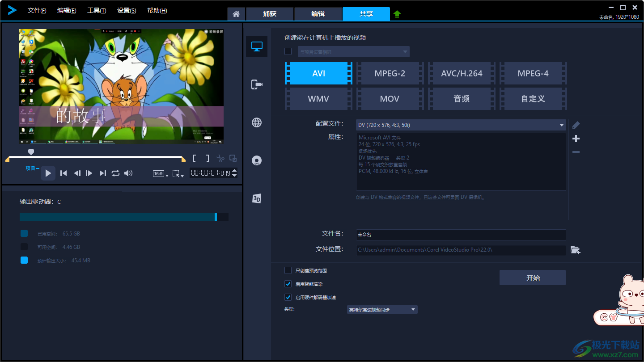Tick create preview range only checkbox
The width and height of the screenshot is (644, 362).
(x=288, y=270)
